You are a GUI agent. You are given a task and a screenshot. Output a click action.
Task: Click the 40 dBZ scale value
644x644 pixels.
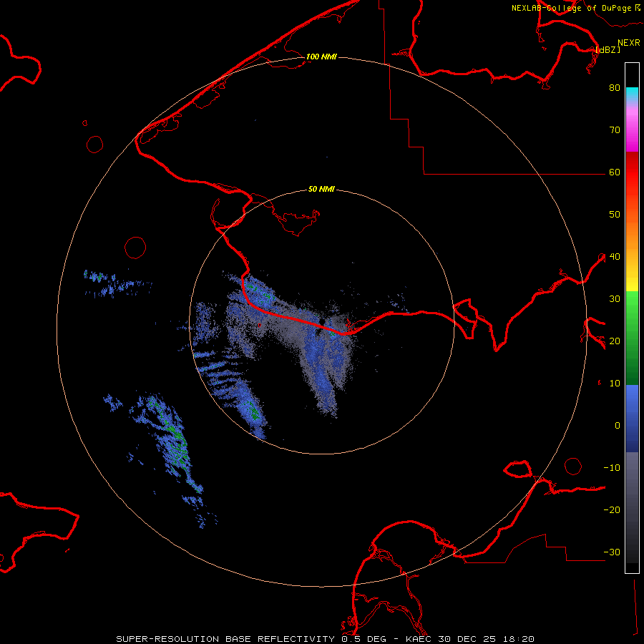tap(615, 256)
